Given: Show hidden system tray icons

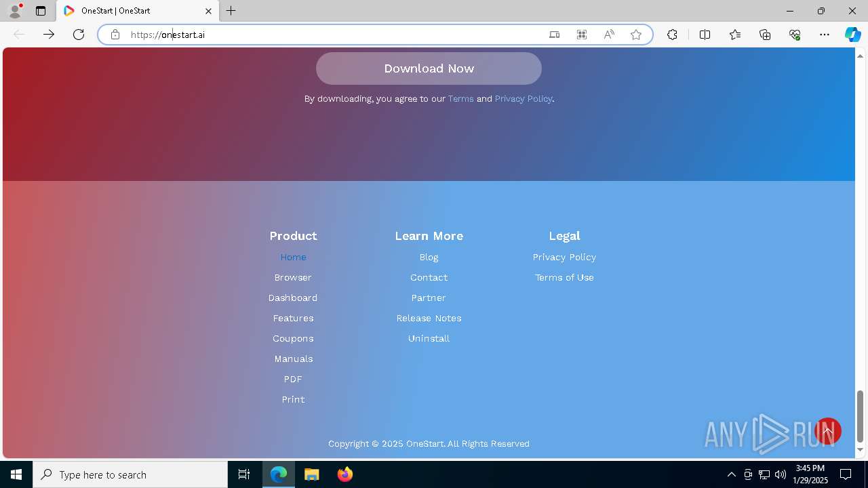Looking at the screenshot, I should [x=731, y=474].
